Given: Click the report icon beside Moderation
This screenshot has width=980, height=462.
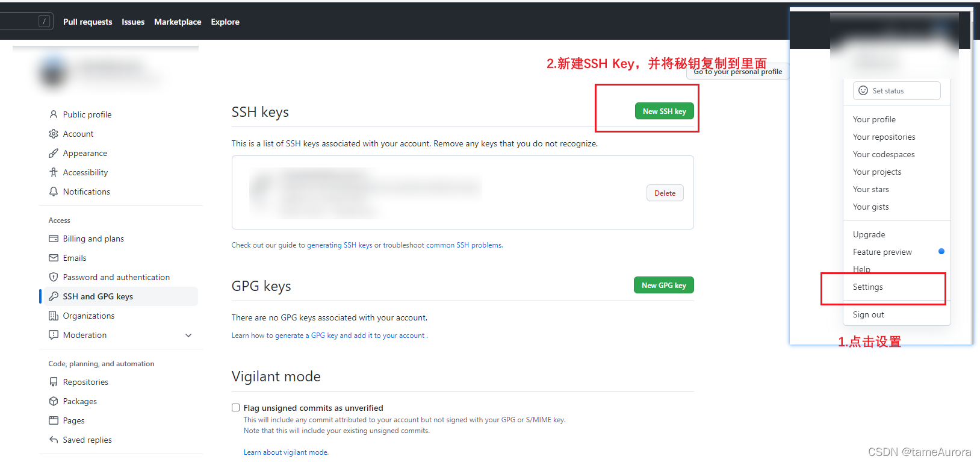Looking at the screenshot, I should coord(54,335).
